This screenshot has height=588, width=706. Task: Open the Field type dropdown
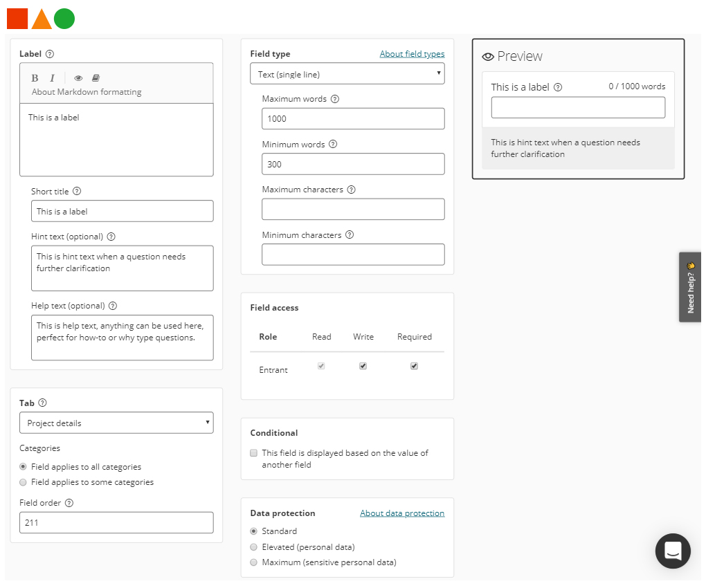(347, 74)
